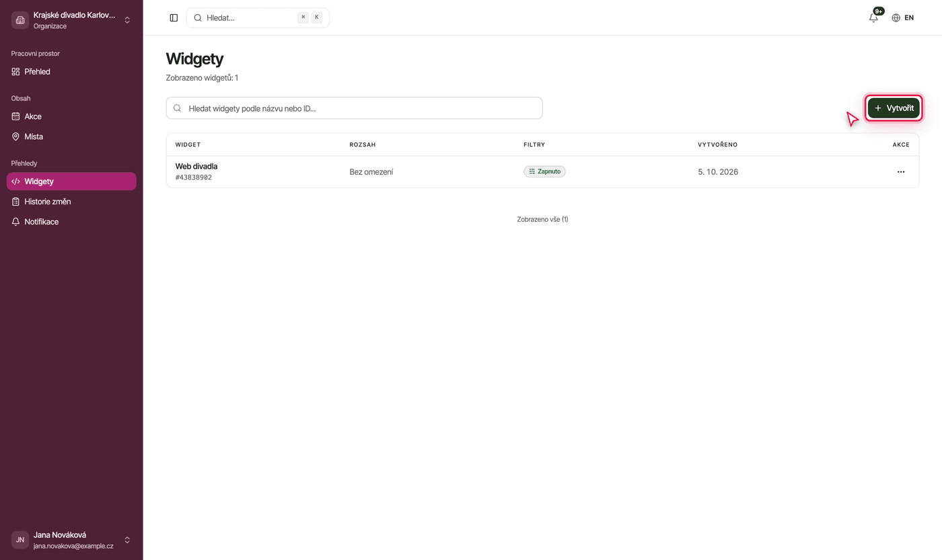
Task: Click the magnifier in widget search field
Action: click(x=178, y=108)
